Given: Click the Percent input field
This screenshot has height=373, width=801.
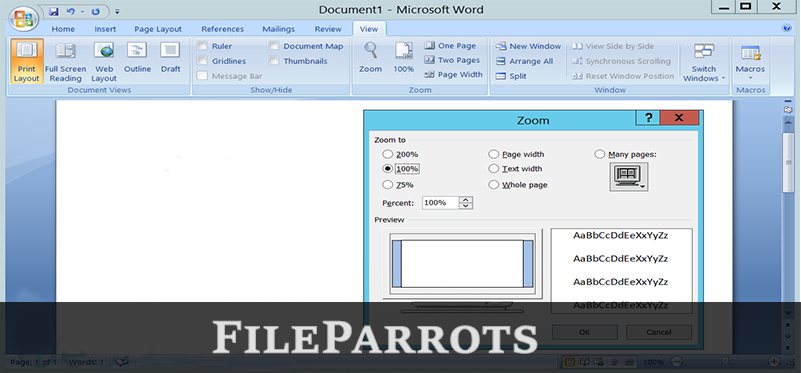Looking at the screenshot, I should [x=441, y=203].
